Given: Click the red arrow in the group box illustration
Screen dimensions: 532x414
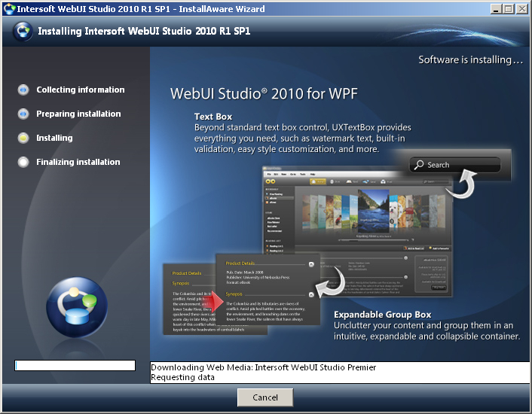Looking at the screenshot, I should [214, 301].
